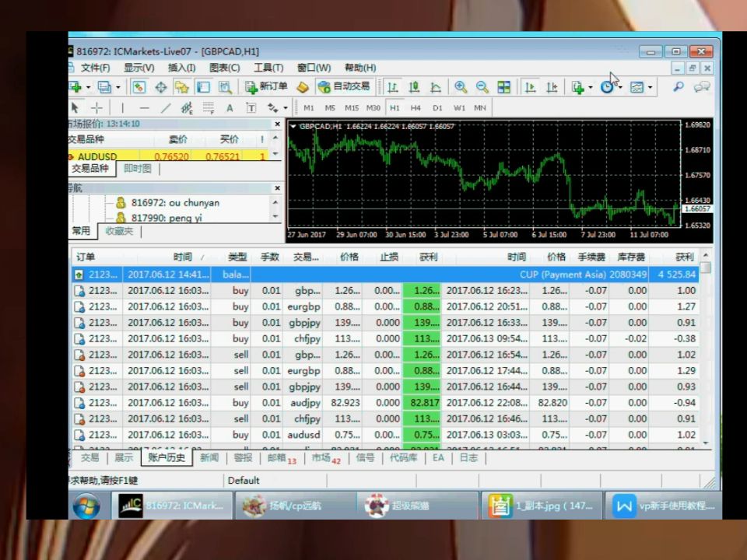747x560 pixels.
Task: Select the trendline drawing tool
Action: (x=165, y=108)
